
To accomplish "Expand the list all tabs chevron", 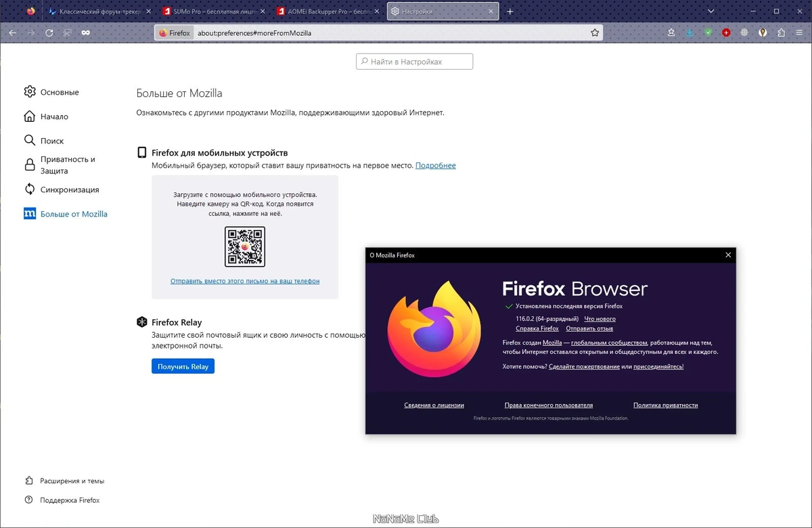I will pyautogui.click(x=710, y=12).
